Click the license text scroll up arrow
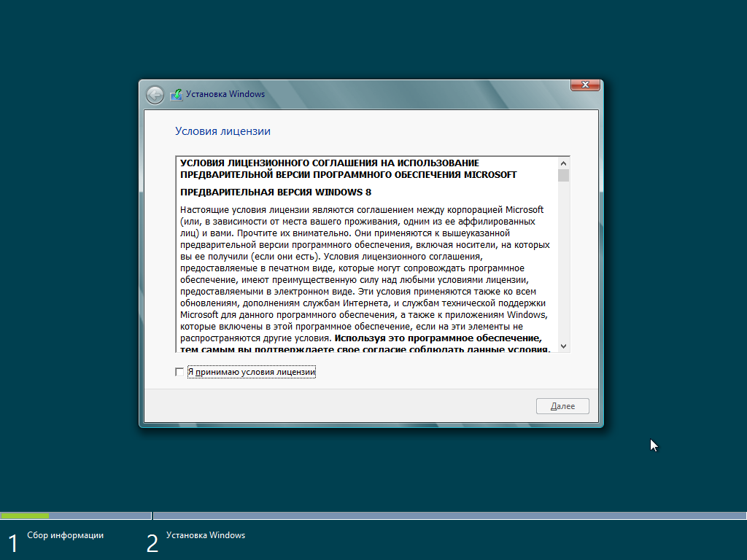 click(x=564, y=163)
